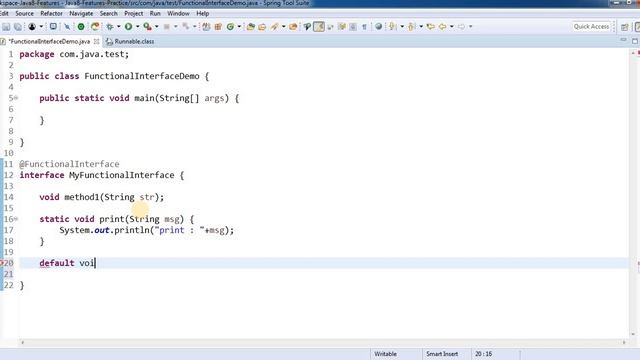This screenshot has height=360, width=640.
Task: Open the Window menu
Action: (x=178, y=13)
